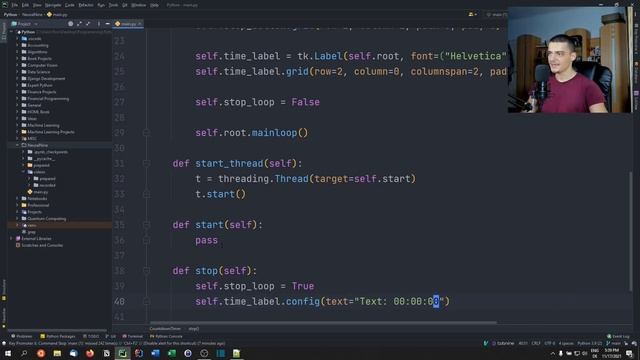Open the Window menu
Viewport: 640px width, 360px height.
click(x=138, y=5)
